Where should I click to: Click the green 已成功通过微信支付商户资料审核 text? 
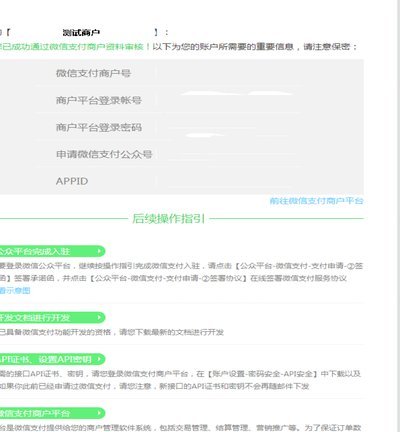coord(72,47)
